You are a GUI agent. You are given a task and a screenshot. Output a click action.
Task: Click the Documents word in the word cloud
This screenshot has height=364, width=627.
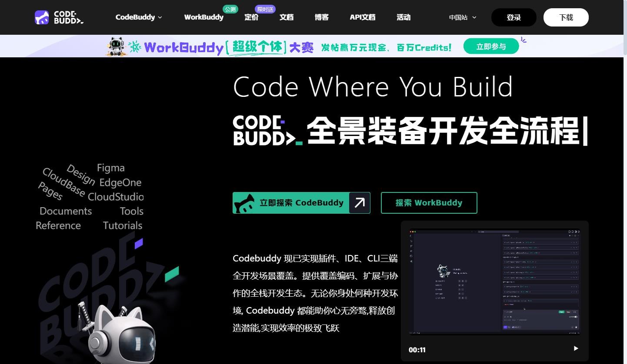point(66,211)
